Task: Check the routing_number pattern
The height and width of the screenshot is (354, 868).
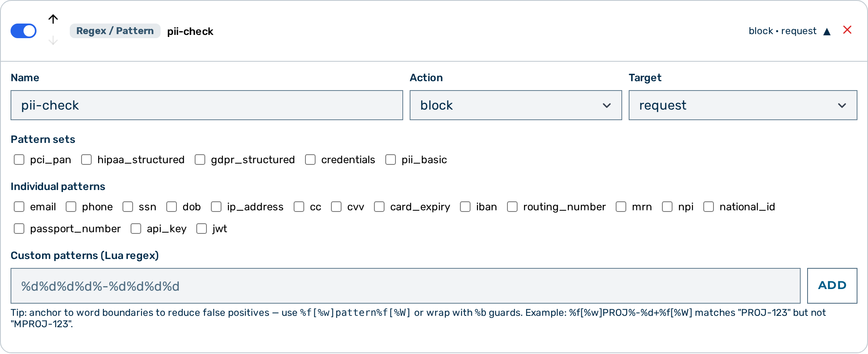Action: coord(512,207)
